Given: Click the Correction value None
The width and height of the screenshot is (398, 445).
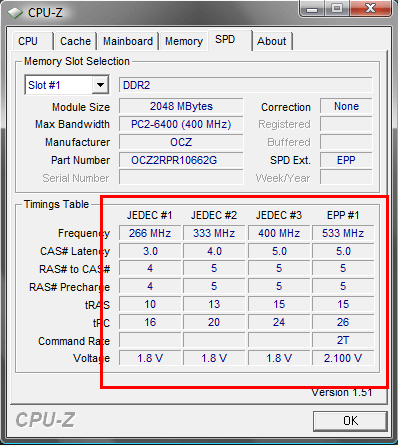Looking at the screenshot, I should (x=346, y=106).
